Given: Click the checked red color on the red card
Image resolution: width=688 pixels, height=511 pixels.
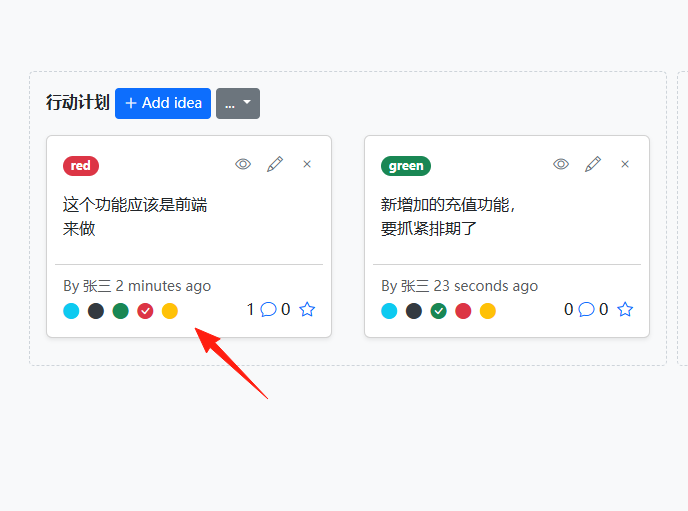Looking at the screenshot, I should point(145,311).
